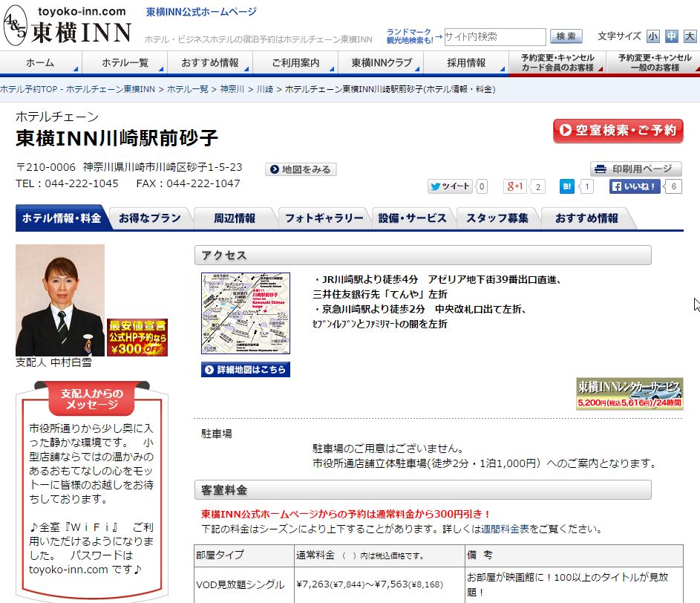This screenshot has width=700, height=603.
Task: Focus the サイト内検索 search field
Action: pos(494,36)
